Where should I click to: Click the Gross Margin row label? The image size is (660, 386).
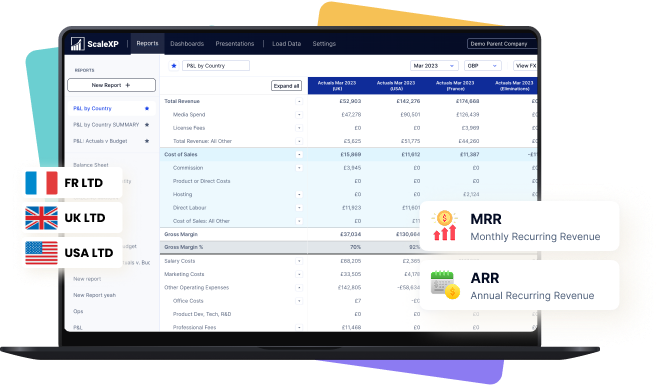(x=181, y=234)
